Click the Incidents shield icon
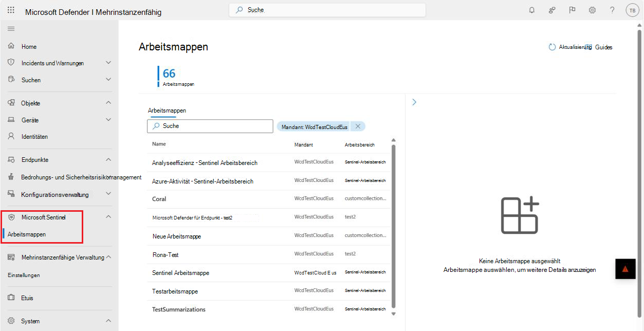This screenshot has width=644, height=331. [x=11, y=63]
